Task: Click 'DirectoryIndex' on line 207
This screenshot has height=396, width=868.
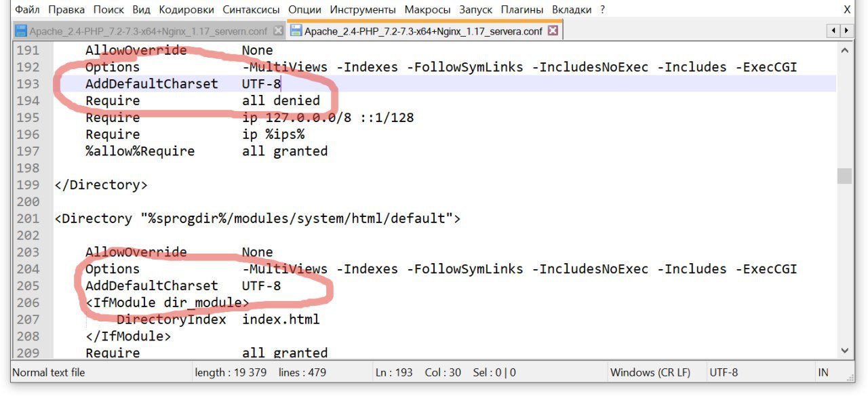Action: (x=172, y=319)
